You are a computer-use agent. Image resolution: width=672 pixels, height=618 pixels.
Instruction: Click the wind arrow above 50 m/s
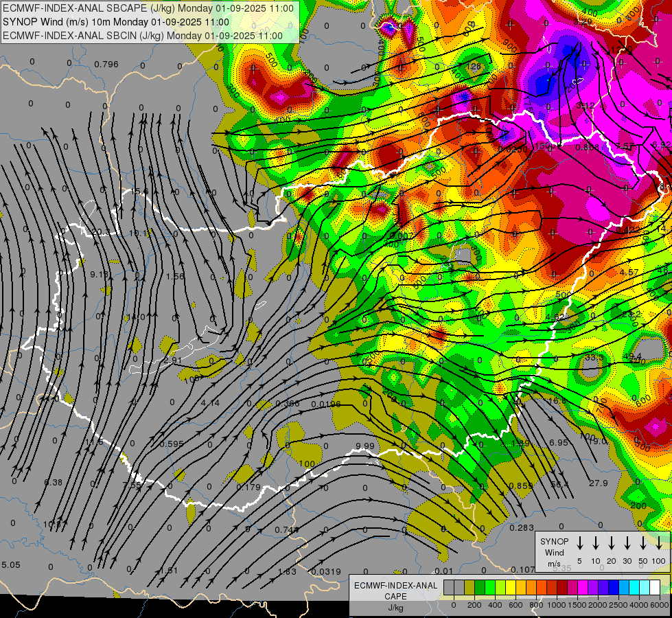pyautogui.click(x=643, y=542)
